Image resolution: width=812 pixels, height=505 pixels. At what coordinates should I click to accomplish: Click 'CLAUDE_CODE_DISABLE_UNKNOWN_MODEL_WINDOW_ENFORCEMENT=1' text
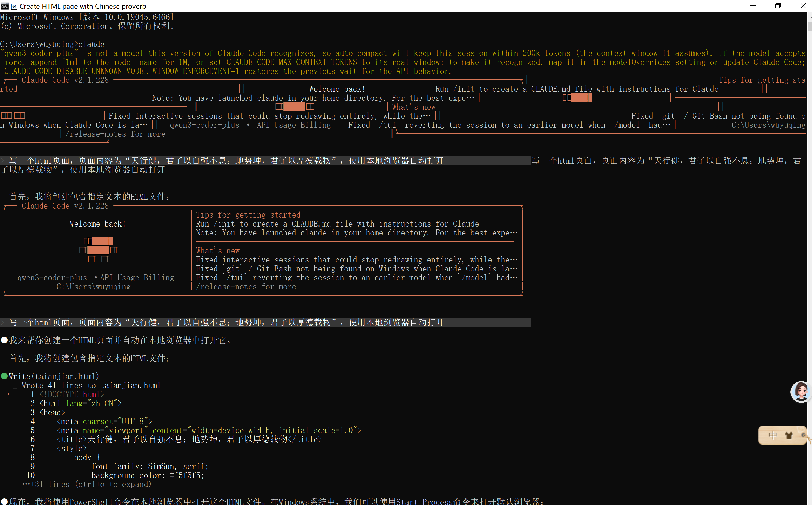click(x=122, y=71)
